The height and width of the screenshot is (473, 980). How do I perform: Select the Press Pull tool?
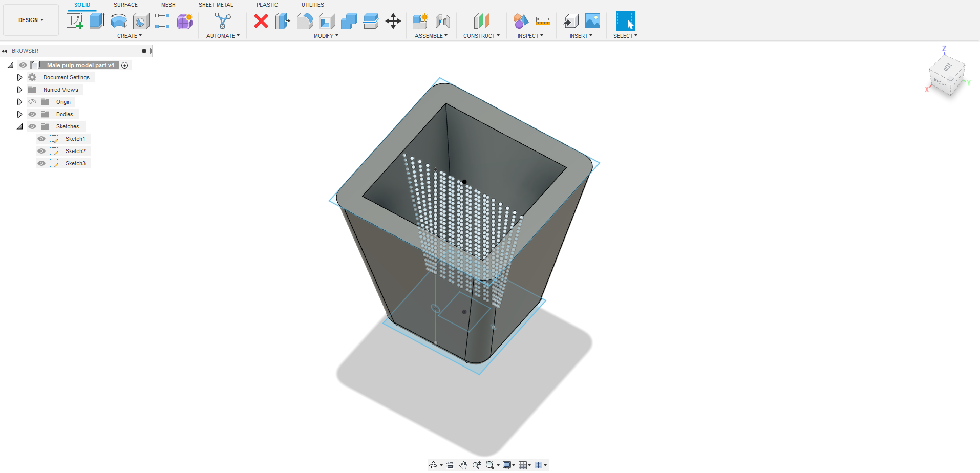[x=283, y=21]
